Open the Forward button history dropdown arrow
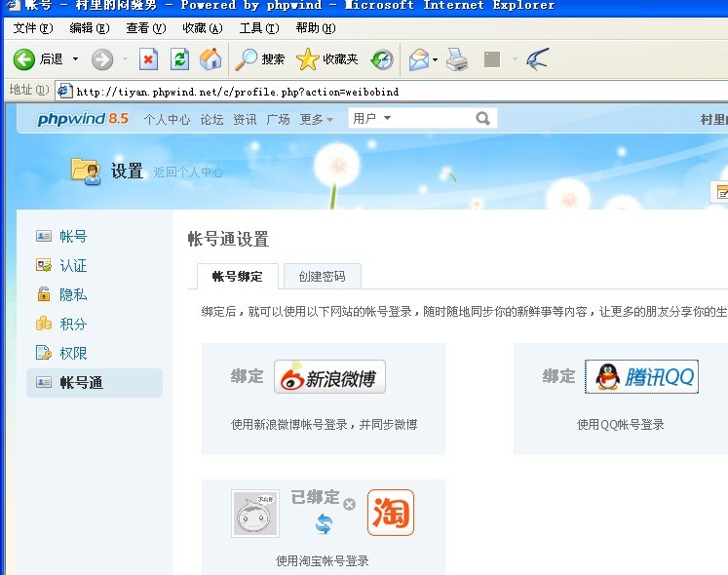Screen dimensions: 728x575 [125, 59]
